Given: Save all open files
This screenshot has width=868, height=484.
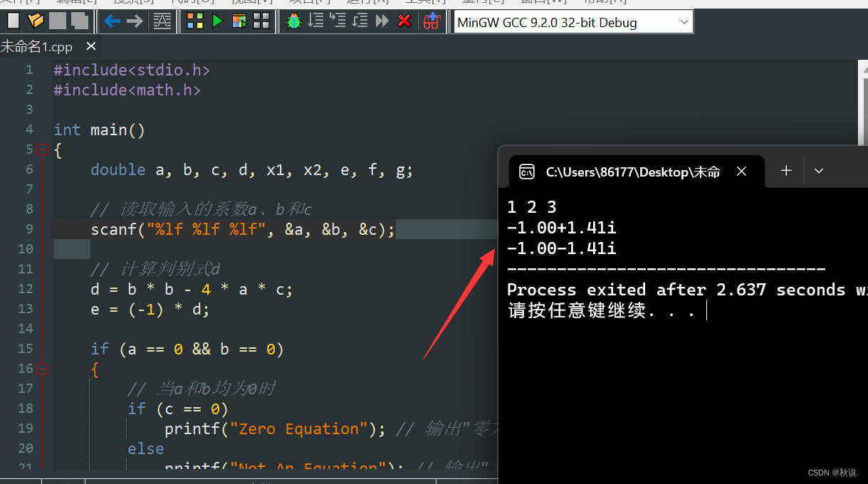Looking at the screenshot, I should point(79,21).
